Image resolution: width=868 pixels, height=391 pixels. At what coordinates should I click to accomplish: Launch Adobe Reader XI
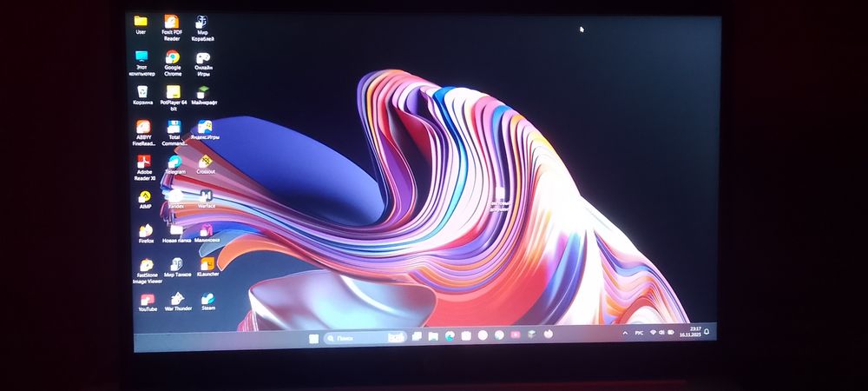(x=144, y=168)
